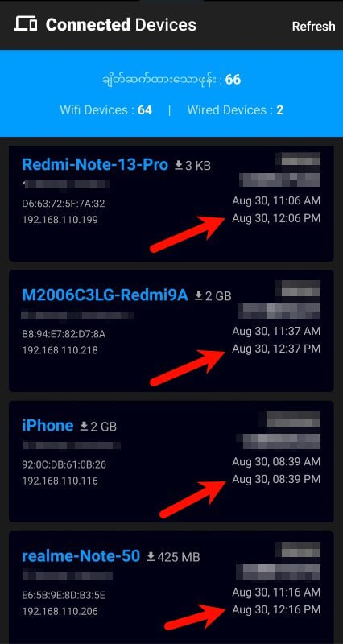This screenshot has height=644, width=343.
Task: Tap MAC address D6:63:72:5F:7A:32
Action: 64,204
